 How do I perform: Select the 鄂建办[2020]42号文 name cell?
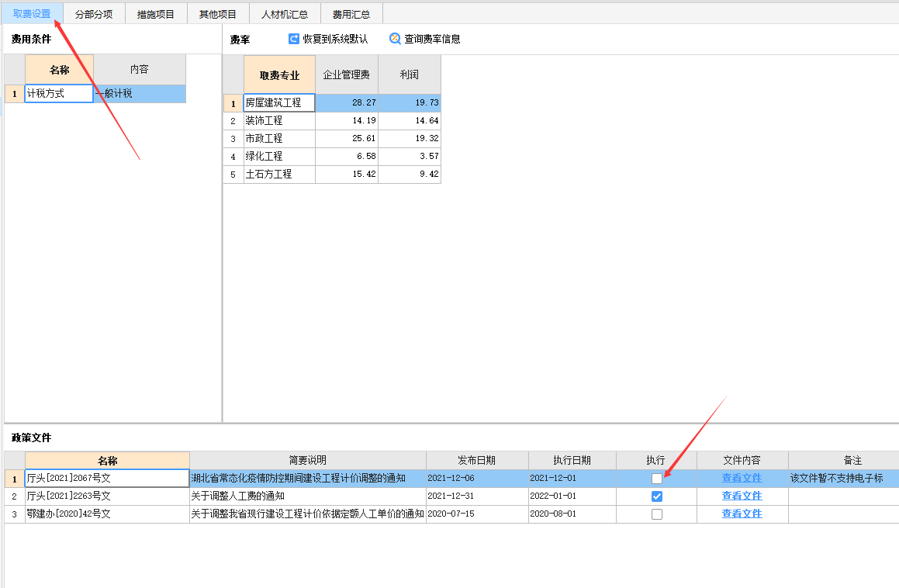tap(107, 514)
